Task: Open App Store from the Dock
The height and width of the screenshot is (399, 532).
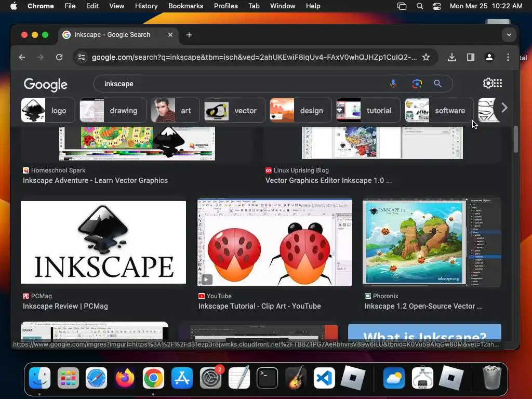Action: (182, 378)
